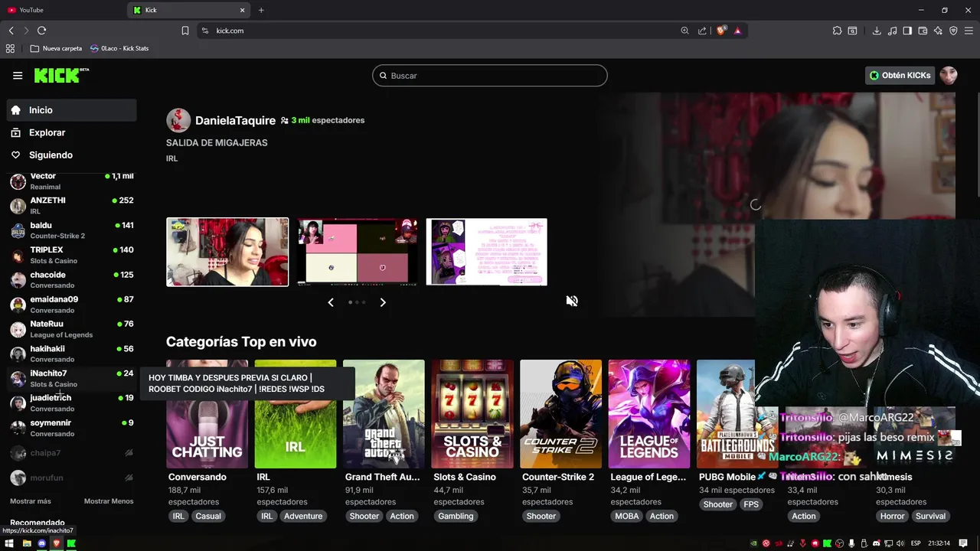
Task: Open the Brave VPN shield icon
Action: 953,31
